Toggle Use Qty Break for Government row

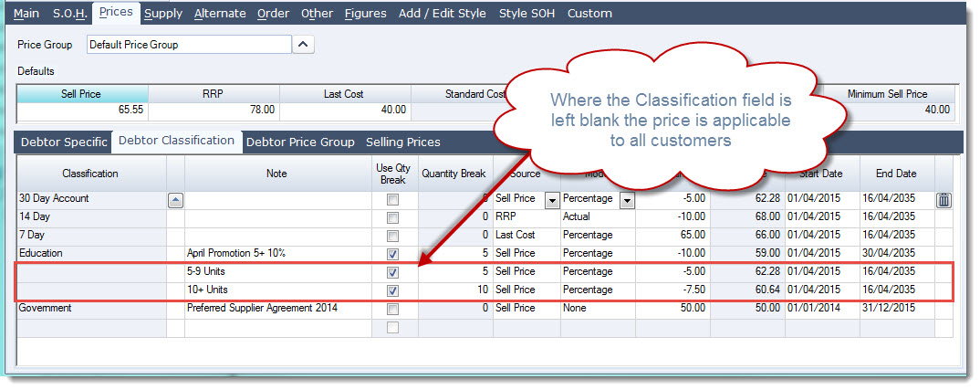point(392,309)
